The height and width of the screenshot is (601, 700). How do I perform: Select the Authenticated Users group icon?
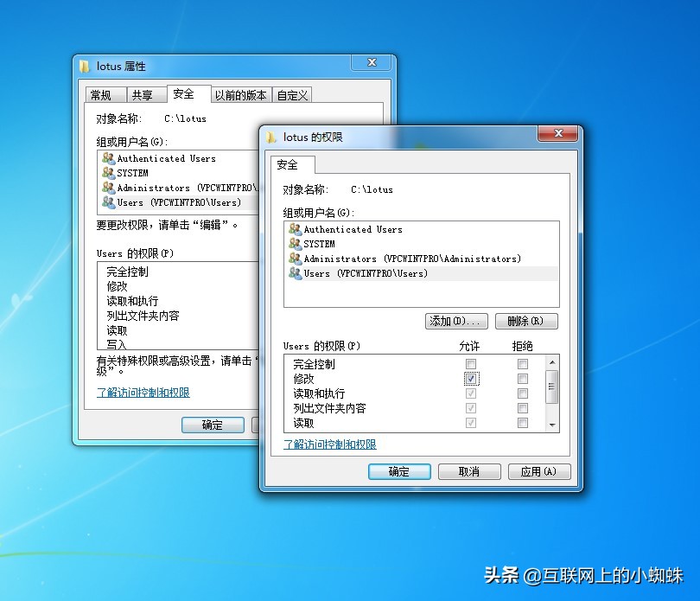point(297,229)
